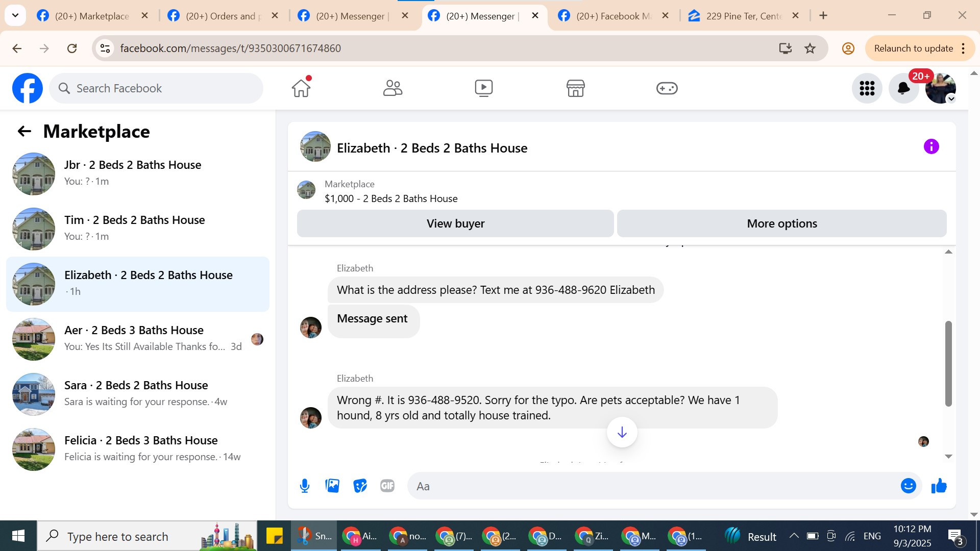This screenshot has height=551, width=980.
Task: Choose a sticker icon
Action: [360, 486]
